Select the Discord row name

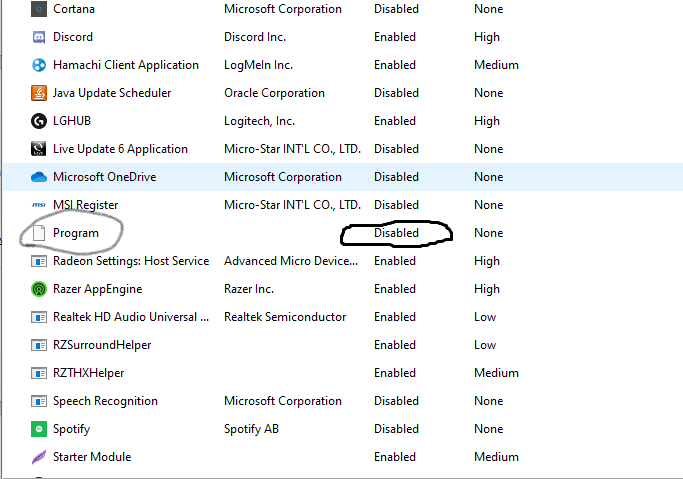(x=73, y=37)
